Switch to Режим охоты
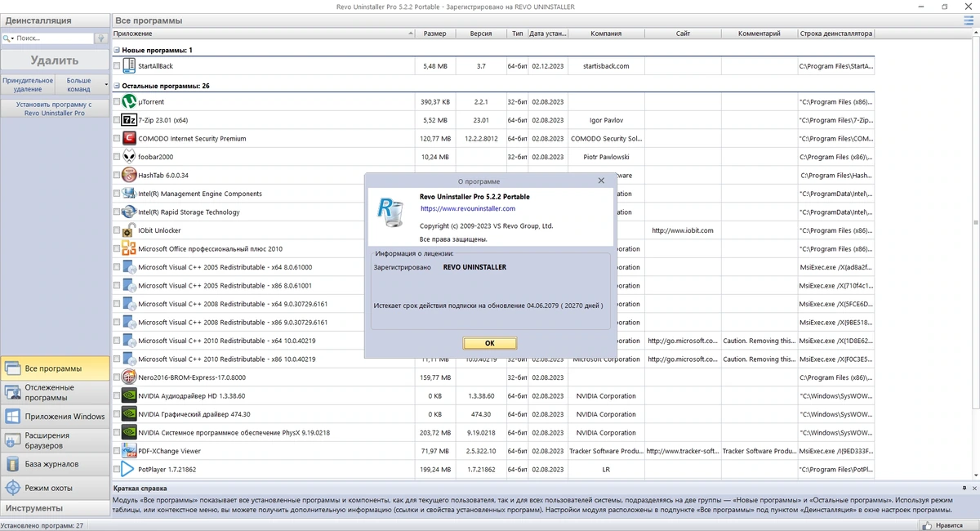Viewport: 980px width, 531px height. point(55,488)
